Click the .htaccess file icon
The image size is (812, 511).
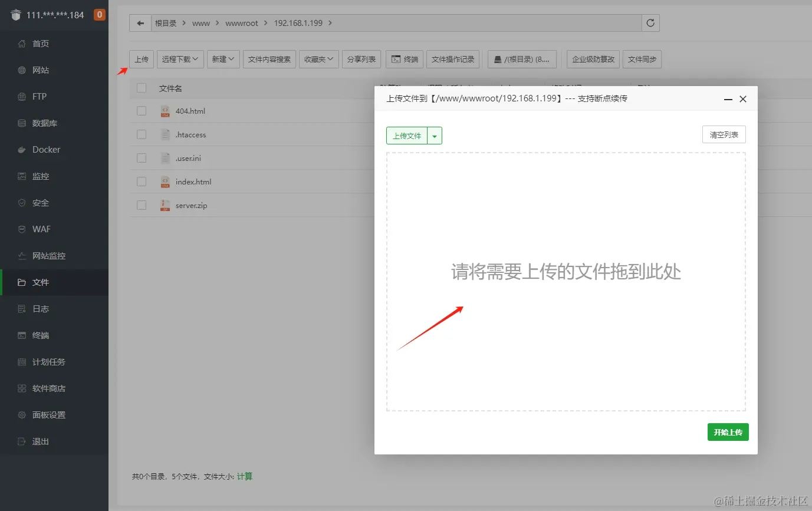(x=165, y=134)
